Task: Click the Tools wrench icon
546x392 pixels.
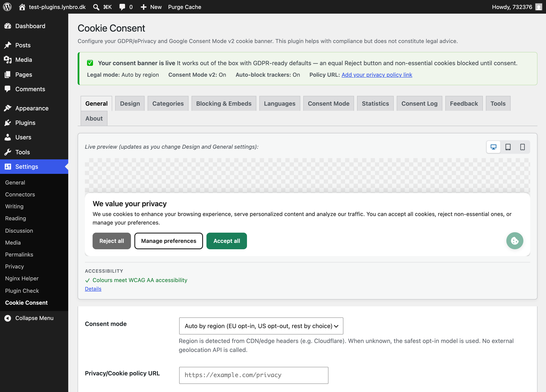Action: point(8,152)
